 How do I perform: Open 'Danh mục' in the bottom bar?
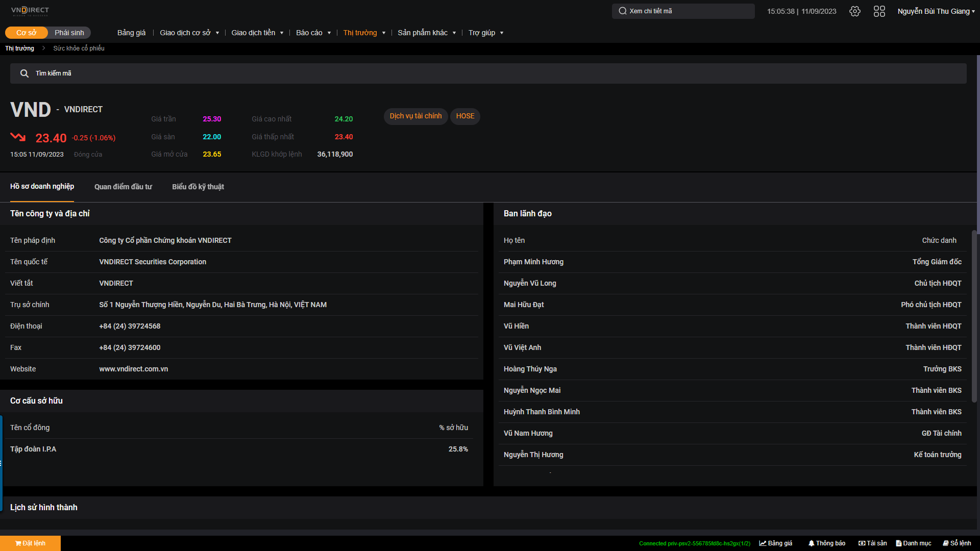[x=914, y=543]
